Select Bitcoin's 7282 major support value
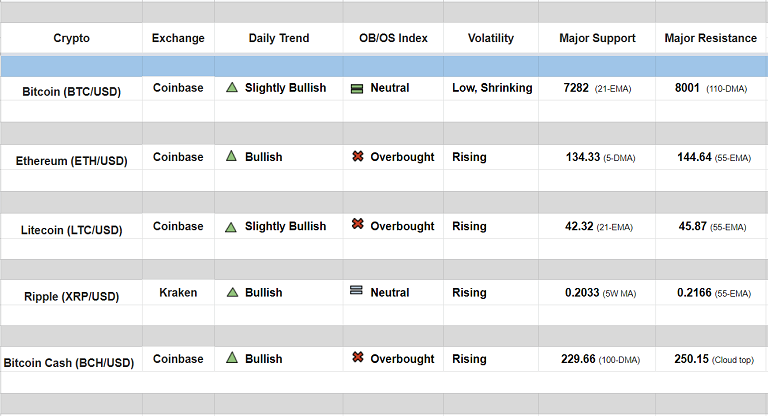This screenshot has height=416, width=768. 576,88
